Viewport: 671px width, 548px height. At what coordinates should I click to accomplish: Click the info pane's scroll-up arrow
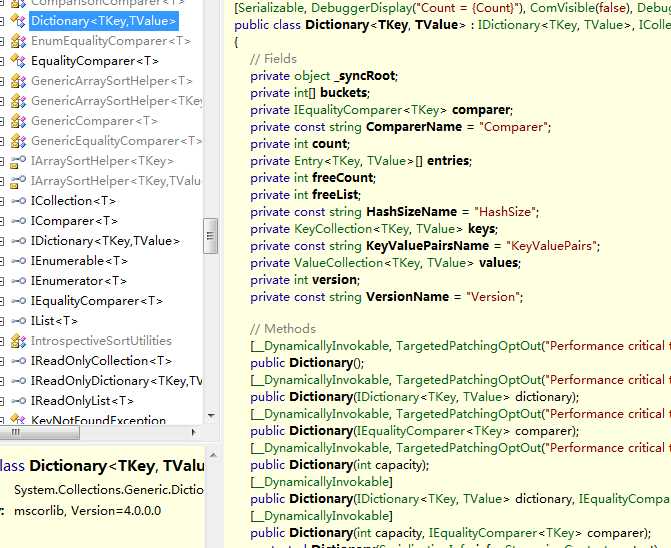[213, 456]
